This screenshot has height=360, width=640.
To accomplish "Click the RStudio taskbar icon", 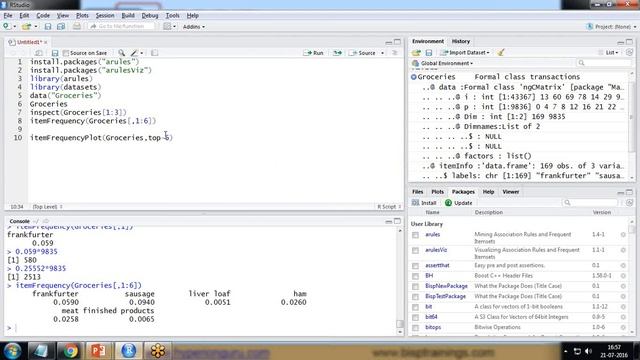I will coord(128,351).
